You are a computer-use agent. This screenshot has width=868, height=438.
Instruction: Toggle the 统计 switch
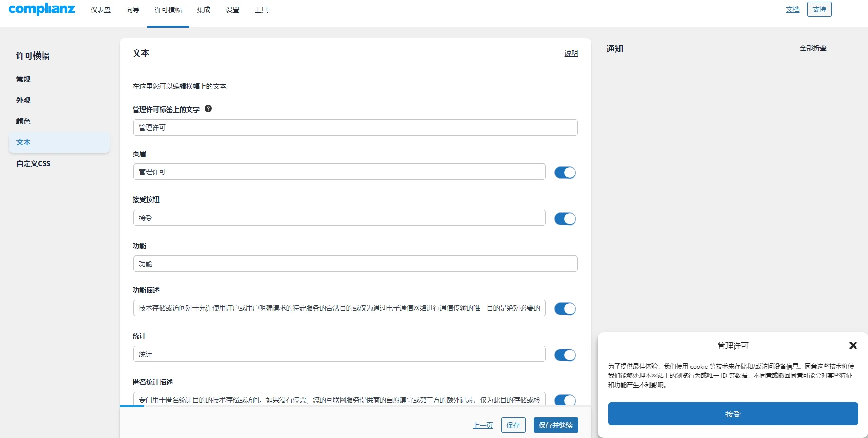(565, 355)
